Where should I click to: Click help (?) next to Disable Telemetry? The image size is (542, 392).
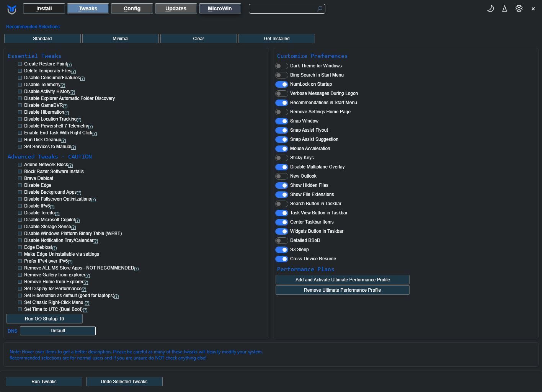pyautogui.click(x=63, y=85)
